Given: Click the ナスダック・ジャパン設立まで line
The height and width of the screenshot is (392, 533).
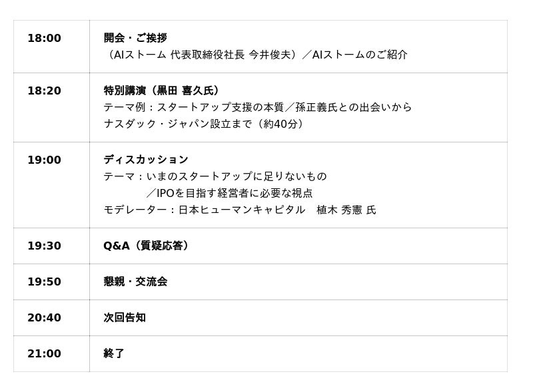Looking at the screenshot, I should point(204,124).
